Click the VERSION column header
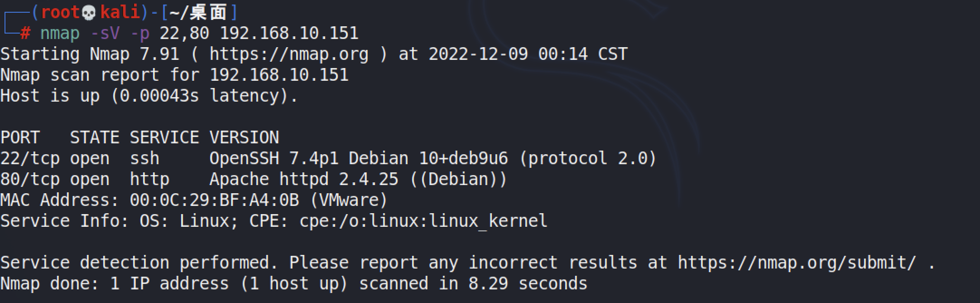This screenshot has width=980, height=303. 245,138
